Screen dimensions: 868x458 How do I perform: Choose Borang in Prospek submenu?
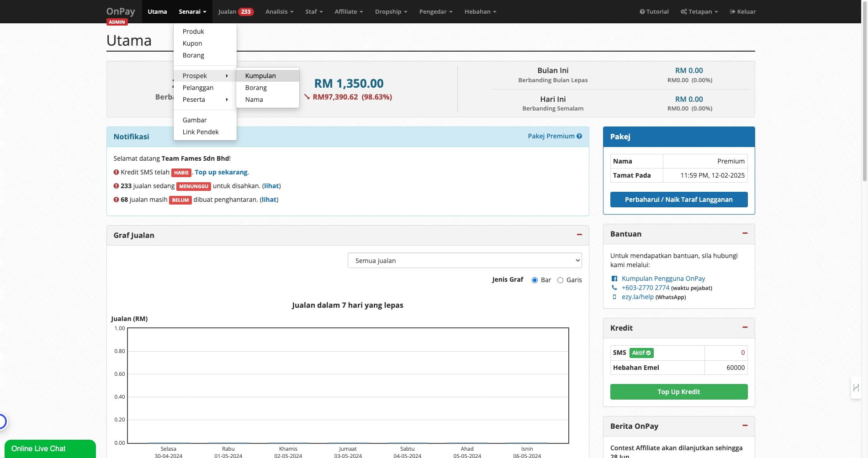(268, 88)
